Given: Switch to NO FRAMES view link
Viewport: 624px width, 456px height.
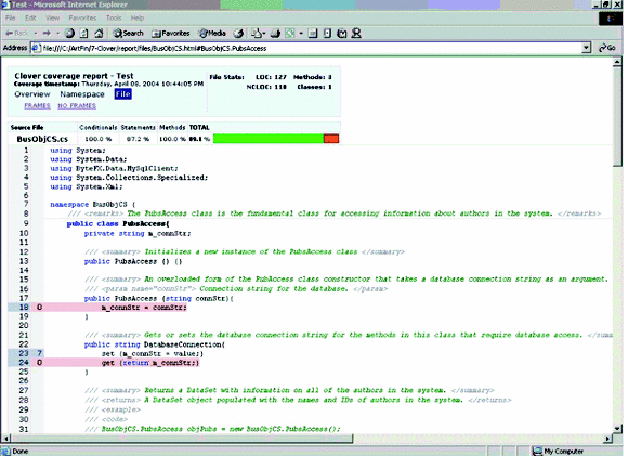Looking at the screenshot, I should [76, 104].
